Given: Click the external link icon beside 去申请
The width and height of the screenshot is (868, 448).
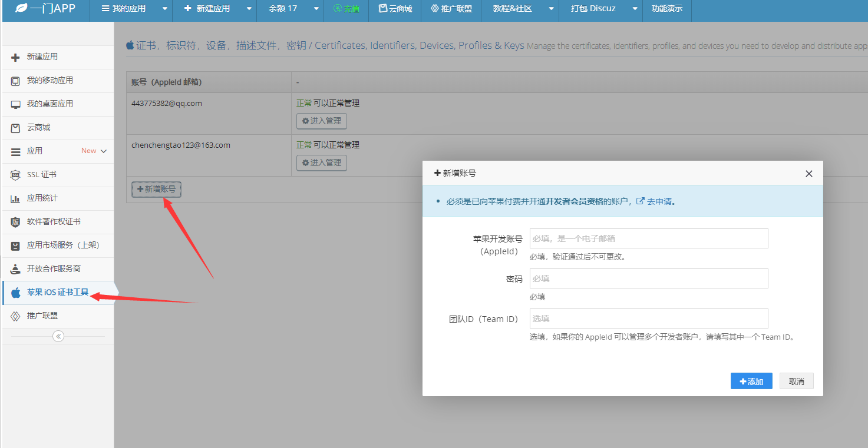Looking at the screenshot, I should pyautogui.click(x=640, y=201).
